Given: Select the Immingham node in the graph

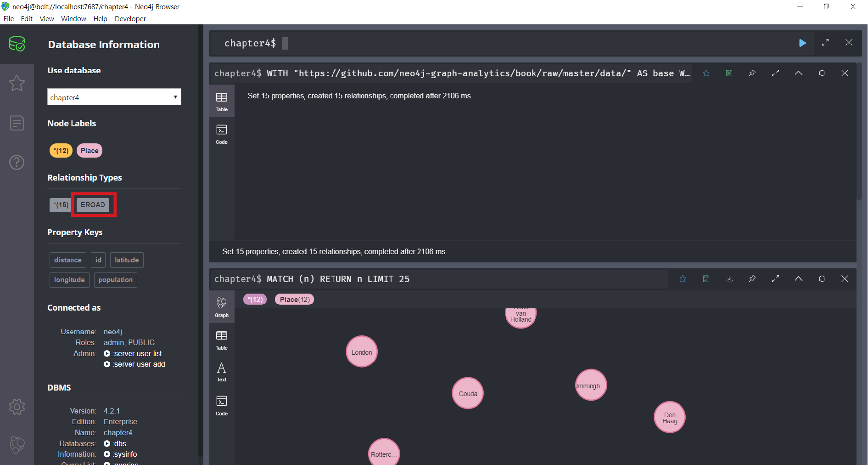Looking at the screenshot, I should click(591, 385).
